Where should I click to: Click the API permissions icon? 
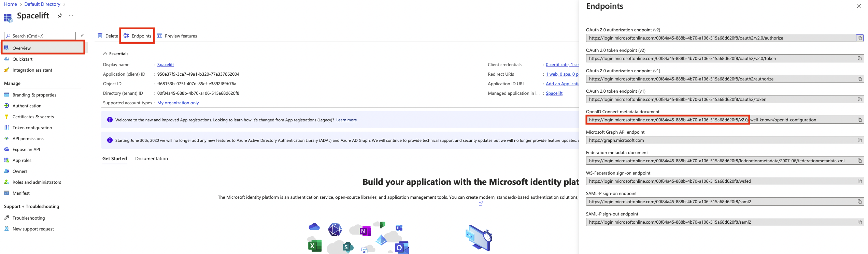[6, 138]
